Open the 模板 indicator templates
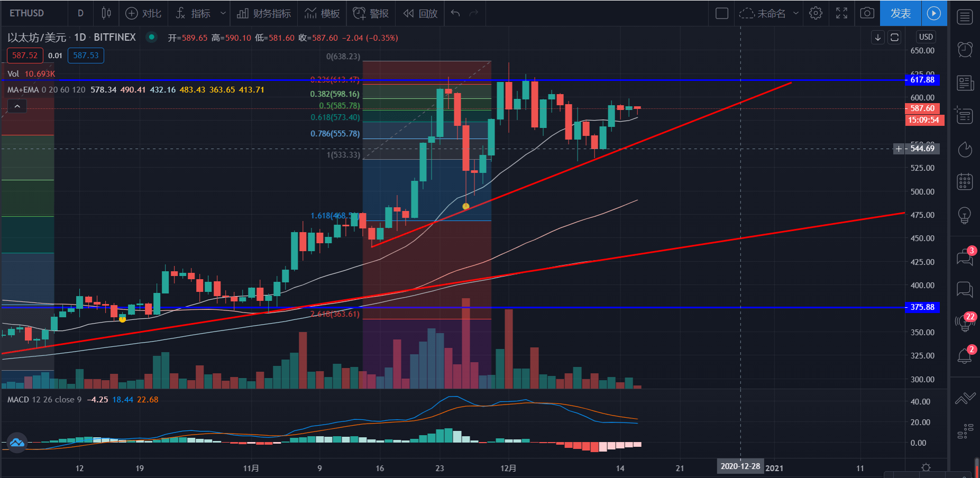The image size is (980, 478). 322,13
